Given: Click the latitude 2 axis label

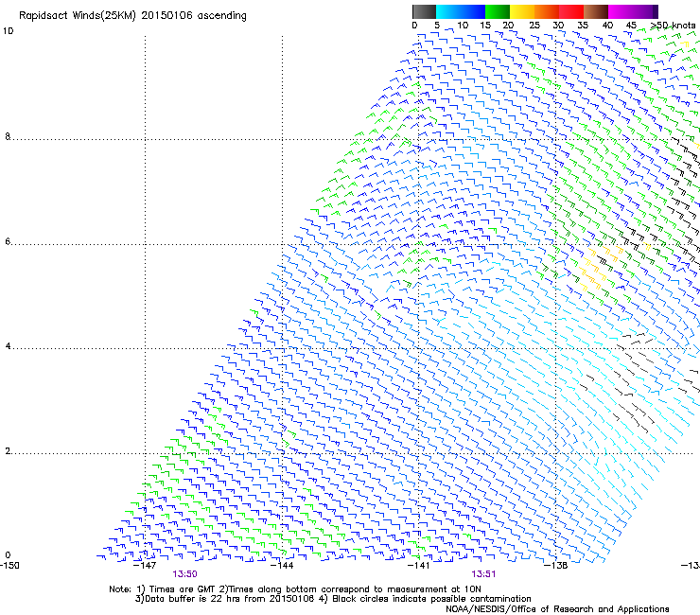Looking at the screenshot, I should coord(8,451).
